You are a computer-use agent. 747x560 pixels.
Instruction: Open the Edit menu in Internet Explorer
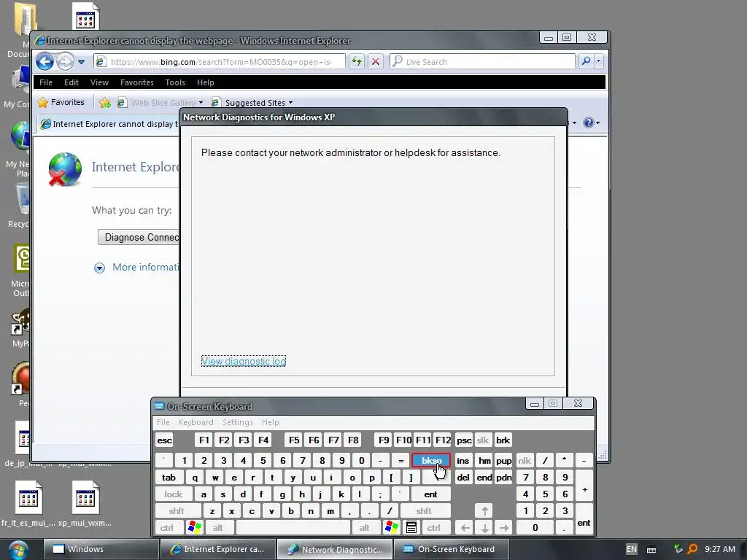point(71,82)
